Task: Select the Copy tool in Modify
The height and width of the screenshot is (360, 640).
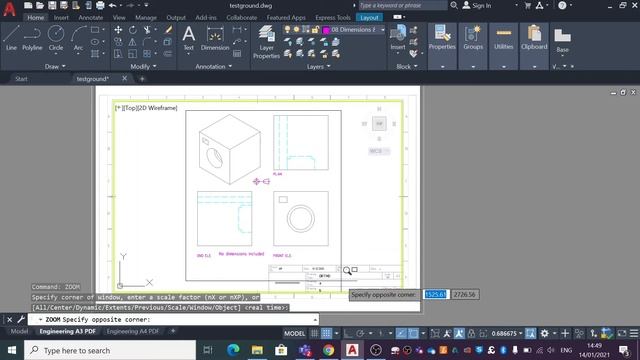Action: (118, 42)
